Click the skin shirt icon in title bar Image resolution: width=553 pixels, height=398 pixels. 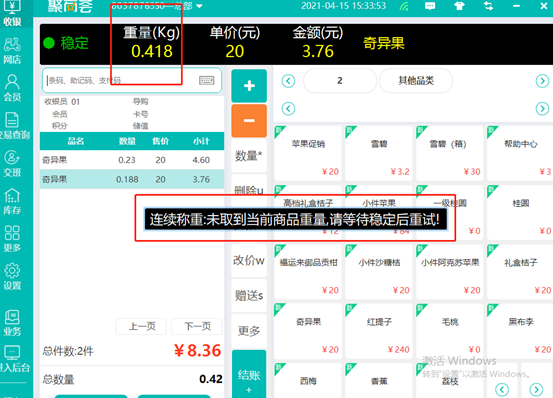pyautogui.click(x=459, y=6)
